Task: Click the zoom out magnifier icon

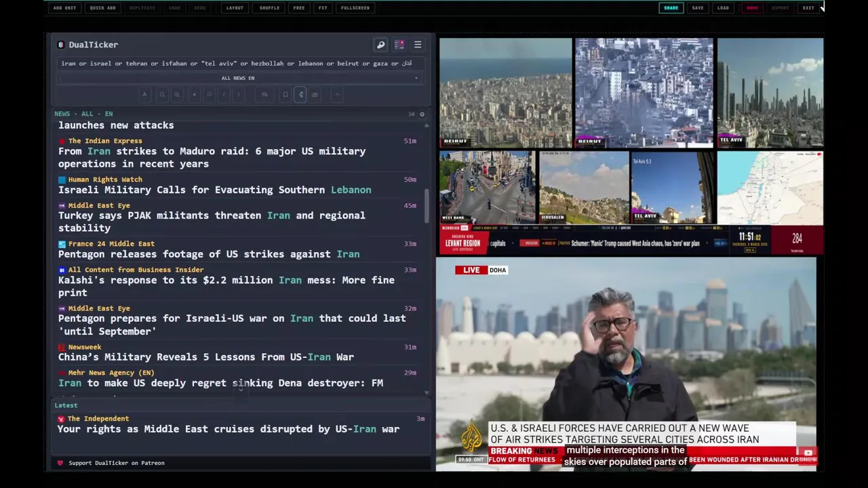Action: click(162, 94)
